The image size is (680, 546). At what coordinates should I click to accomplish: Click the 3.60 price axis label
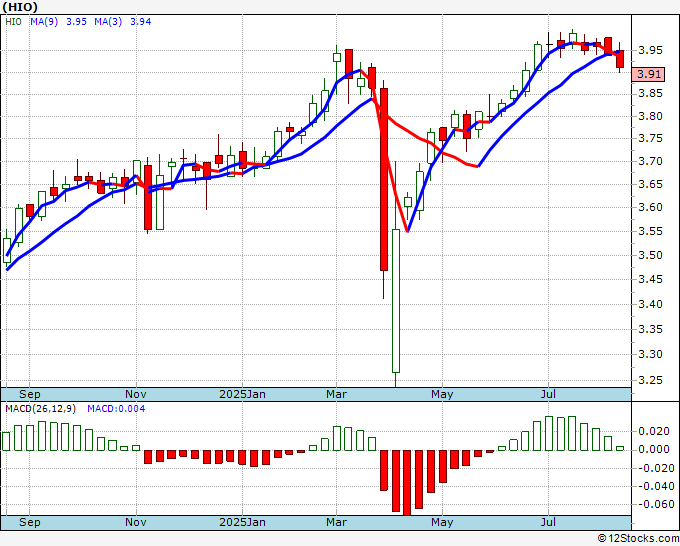651,207
